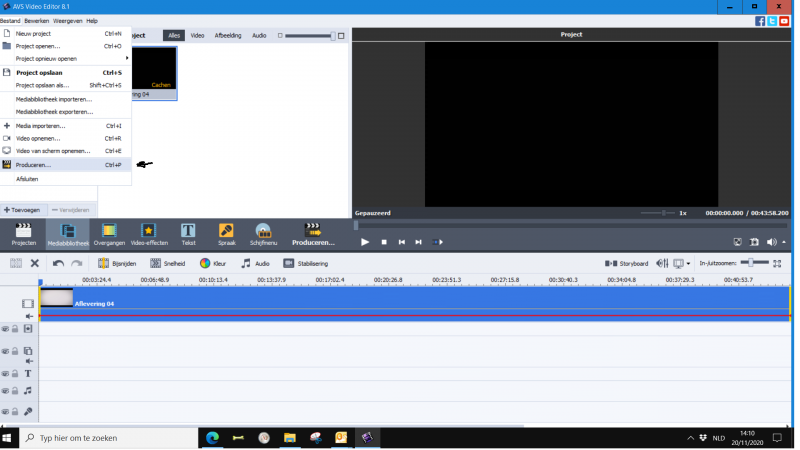
Task: Open the volume dropdown arrow in preview
Action: (x=784, y=242)
